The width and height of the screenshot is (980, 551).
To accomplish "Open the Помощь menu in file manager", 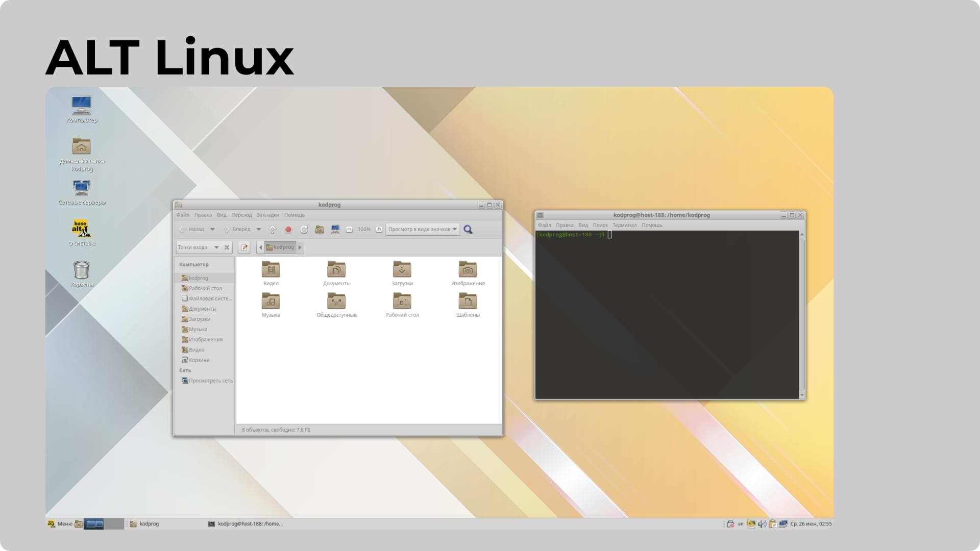I will (295, 215).
